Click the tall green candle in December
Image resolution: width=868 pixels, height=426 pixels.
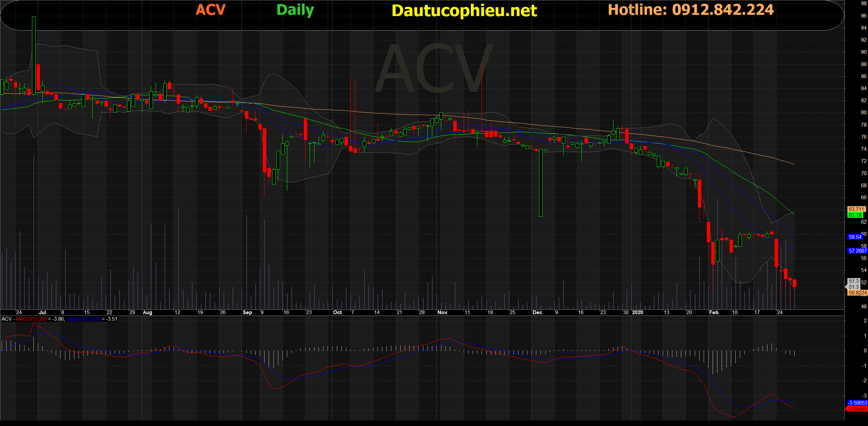[x=541, y=182]
